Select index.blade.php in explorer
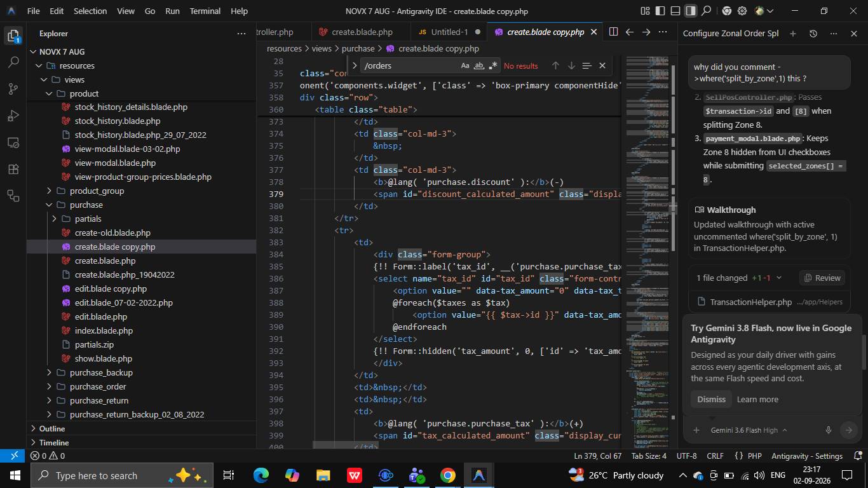This screenshot has width=868, height=488. (x=104, y=330)
